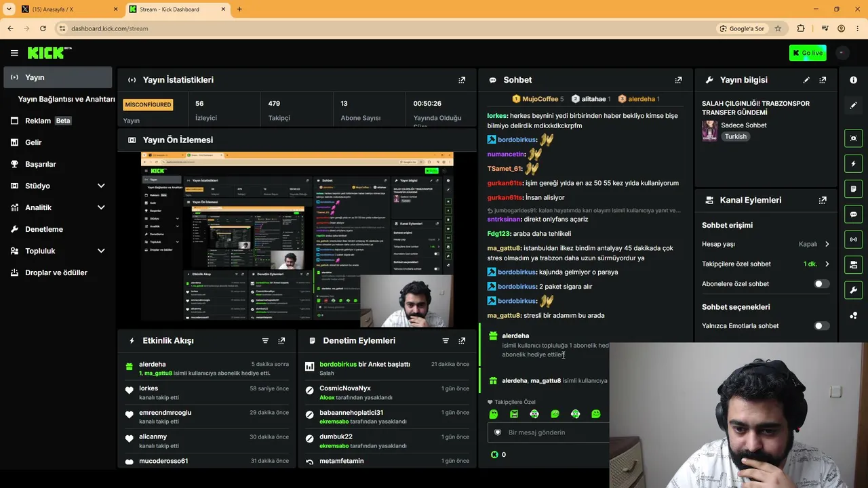The height and width of the screenshot is (488, 868).
Task: Toggle channel actions widget in right rail
Action: click(x=853, y=264)
